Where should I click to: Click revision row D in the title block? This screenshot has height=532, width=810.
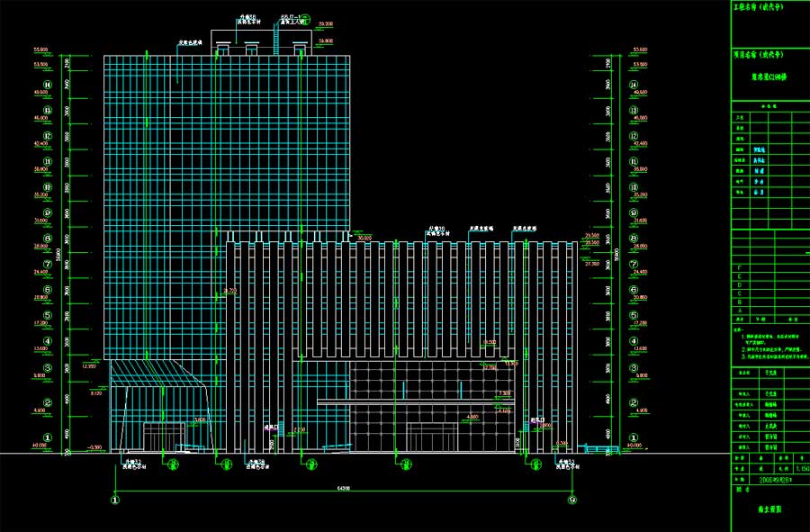click(x=770, y=285)
